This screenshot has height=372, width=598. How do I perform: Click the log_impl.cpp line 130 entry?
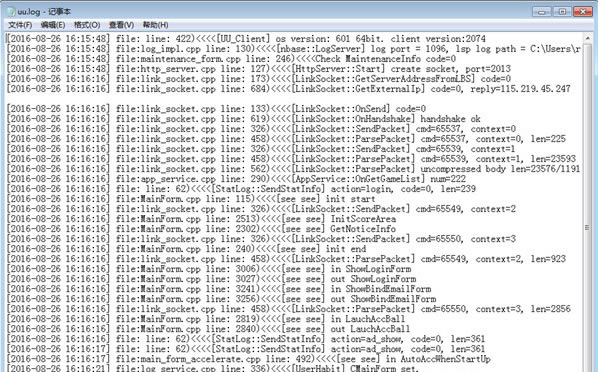point(294,49)
